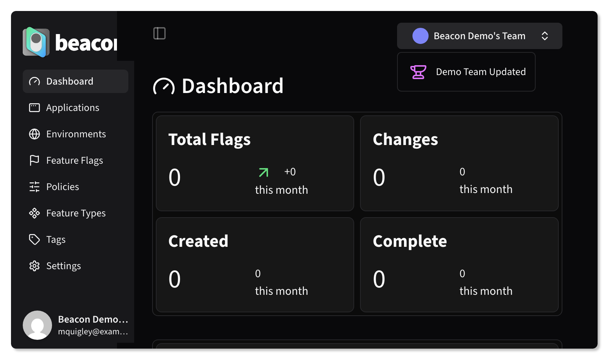Screen dimensions: 613x364
Task: Click the Dashboard gauge icon in sidebar
Action: pyautogui.click(x=34, y=81)
